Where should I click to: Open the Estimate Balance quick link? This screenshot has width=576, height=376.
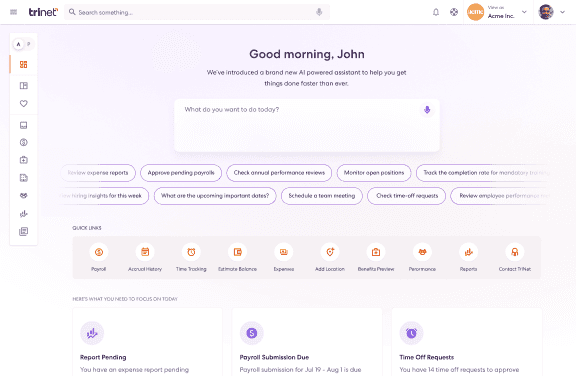[237, 257]
